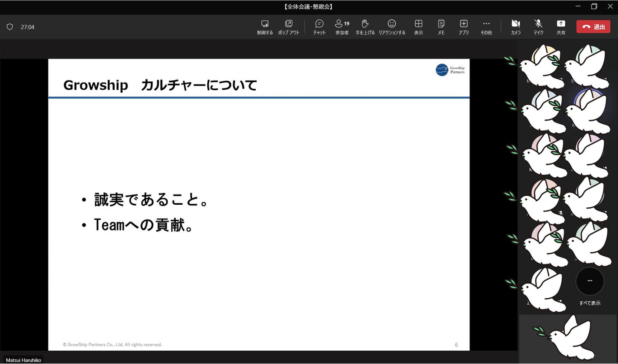
Task: Expand the その他 more options menu
Action: [486, 27]
